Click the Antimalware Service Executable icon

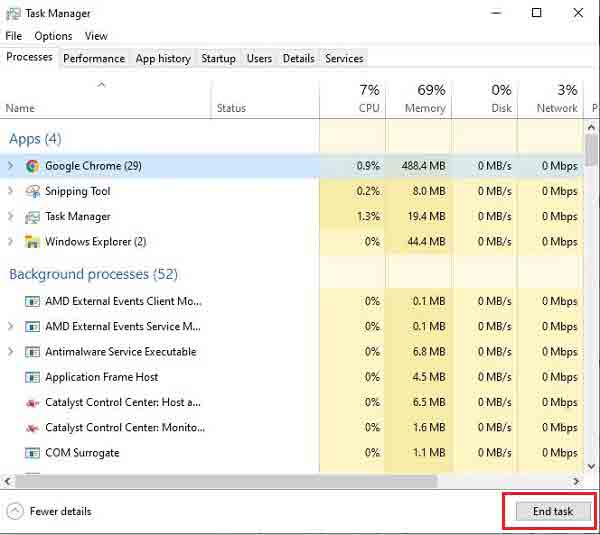pos(33,352)
